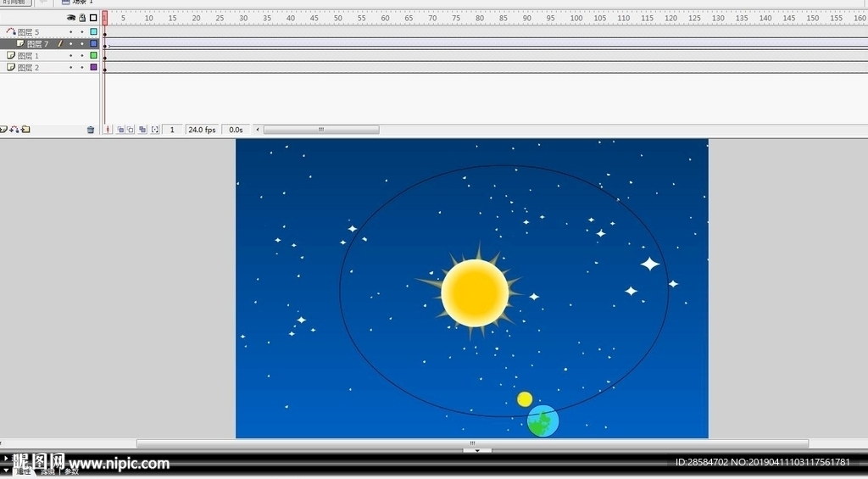Click the green outline swatch of 图层 1
This screenshot has height=479, width=868.
click(93, 55)
